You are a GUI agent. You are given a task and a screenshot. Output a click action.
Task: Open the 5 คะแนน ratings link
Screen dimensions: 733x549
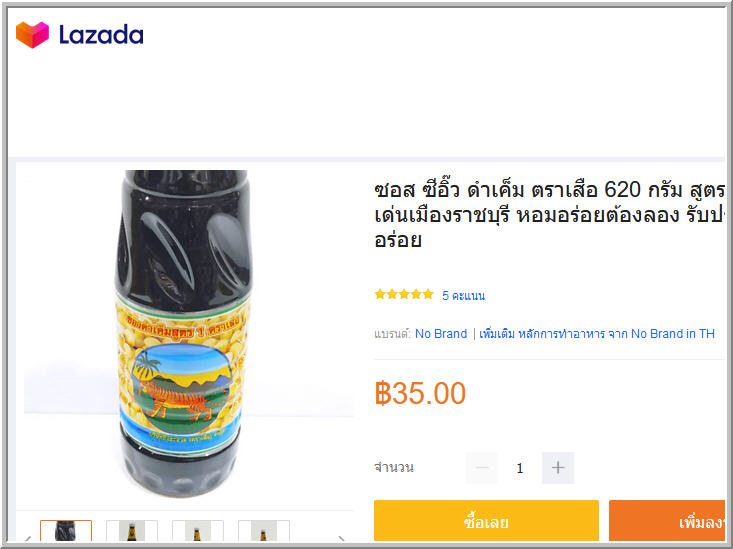463,296
